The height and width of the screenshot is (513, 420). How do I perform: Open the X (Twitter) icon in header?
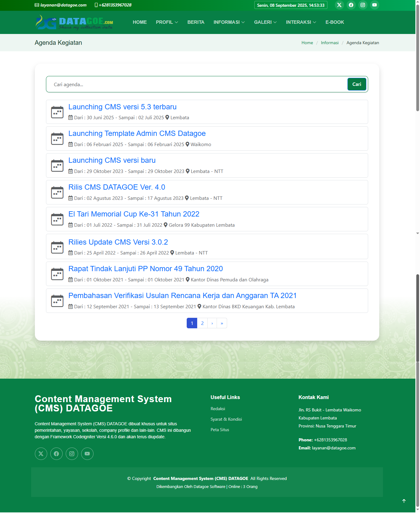click(339, 5)
